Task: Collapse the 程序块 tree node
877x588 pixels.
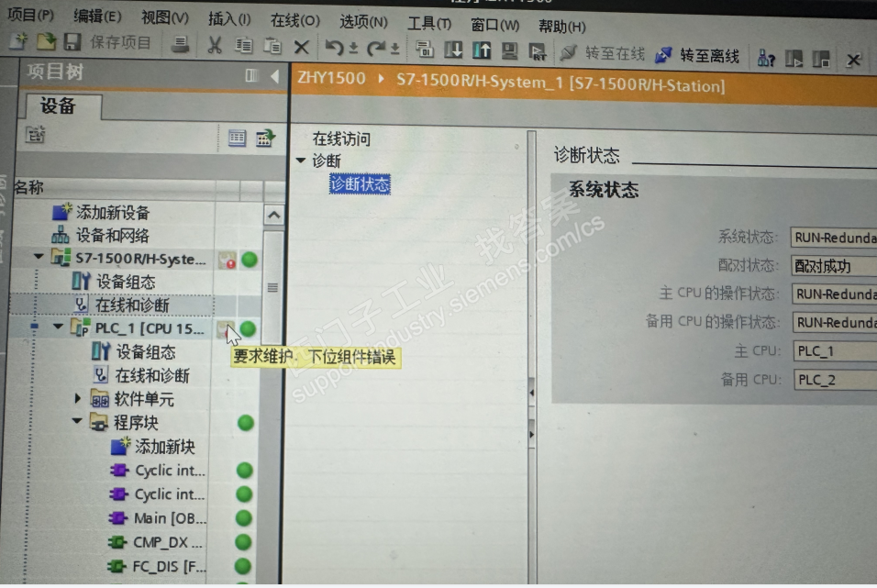Action: click(77, 421)
